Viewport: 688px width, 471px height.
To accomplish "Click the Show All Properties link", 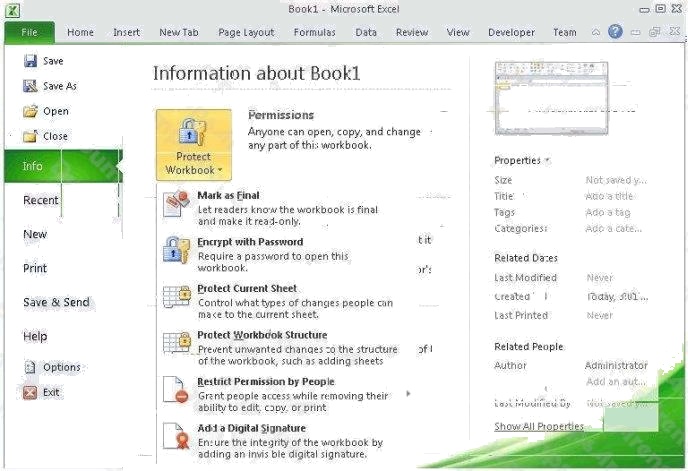I will click(539, 426).
